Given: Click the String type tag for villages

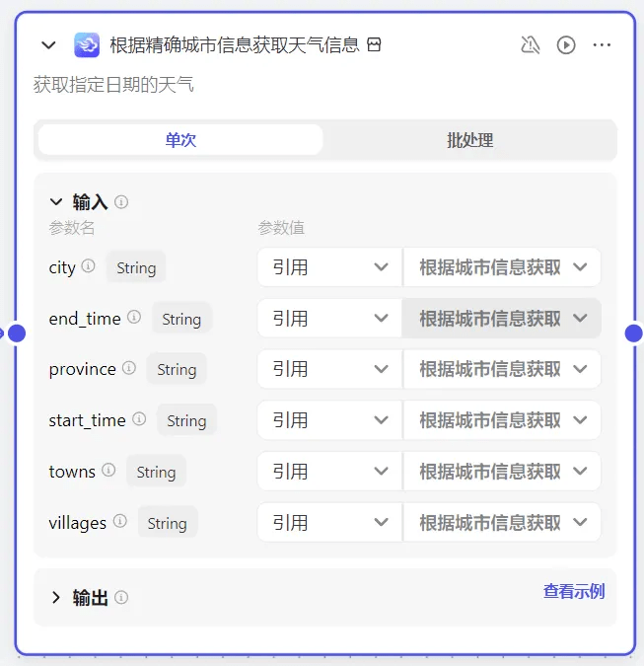Looking at the screenshot, I should 168,523.
